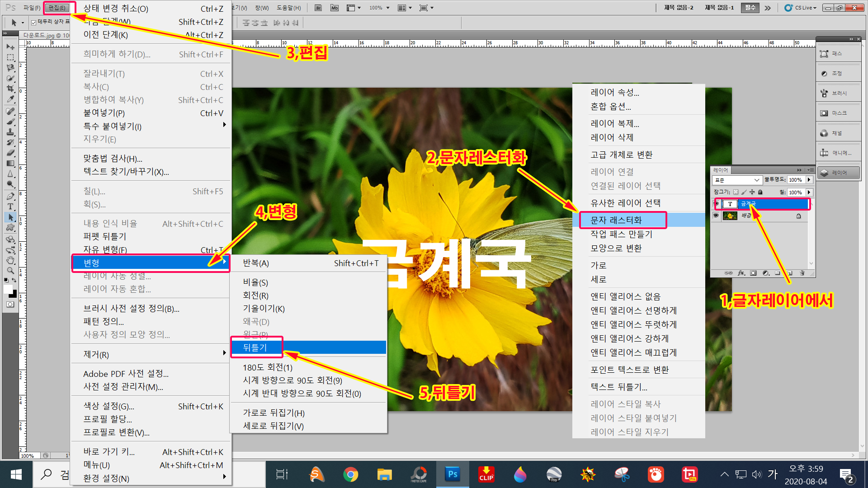Click the layer style fx icon
The width and height of the screenshot is (868, 488).
pyautogui.click(x=741, y=273)
